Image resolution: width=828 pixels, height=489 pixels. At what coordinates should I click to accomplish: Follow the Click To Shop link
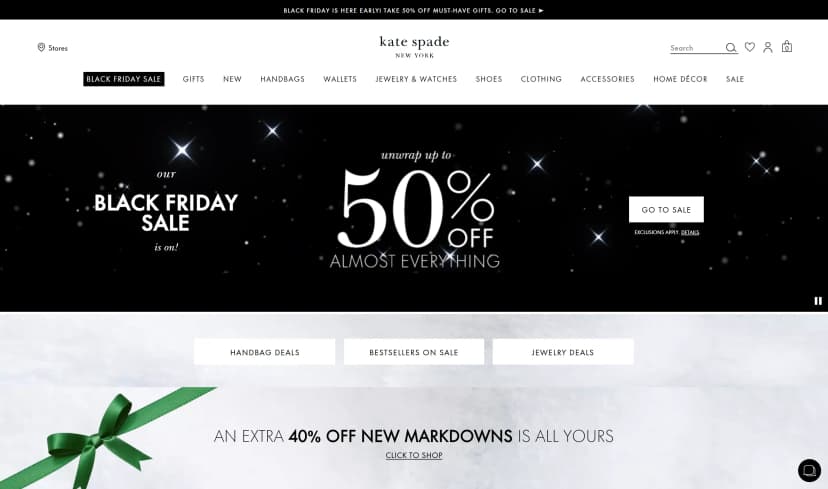pyautogui.click(x=414, y=455)
